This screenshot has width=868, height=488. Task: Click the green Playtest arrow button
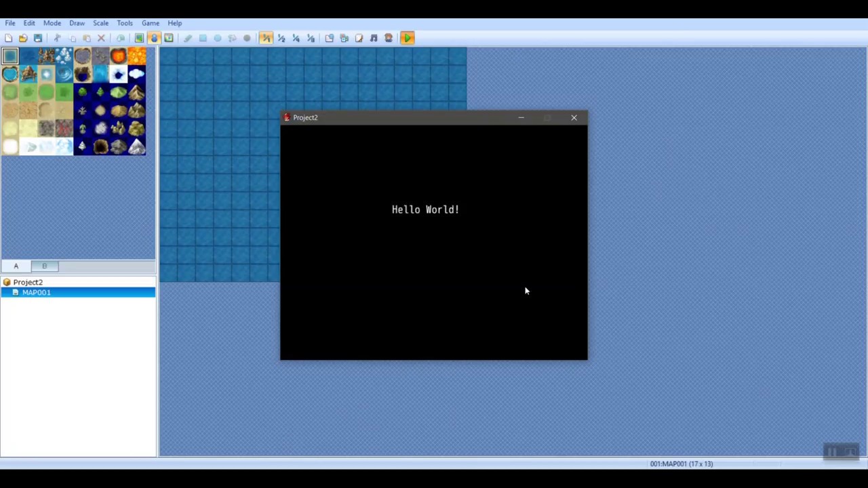pyautogui.click(x=407, y=38)
